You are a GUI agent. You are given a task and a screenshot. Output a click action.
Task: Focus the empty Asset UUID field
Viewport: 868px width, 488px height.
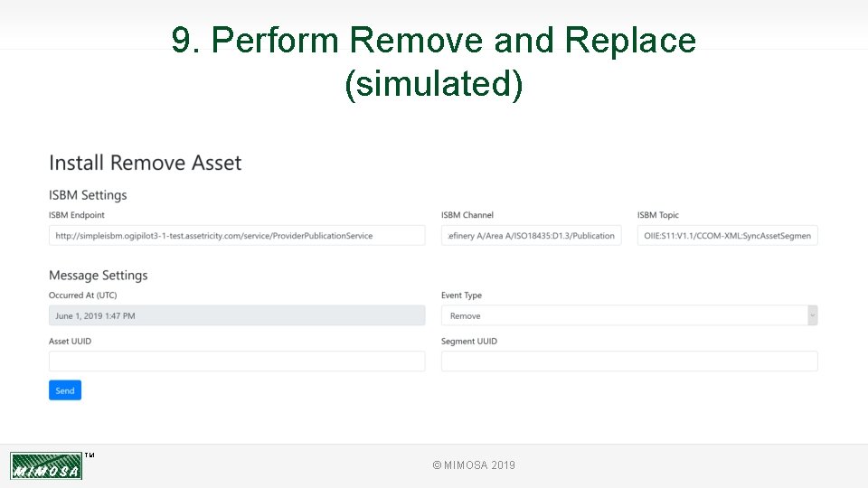click(237, 361)
